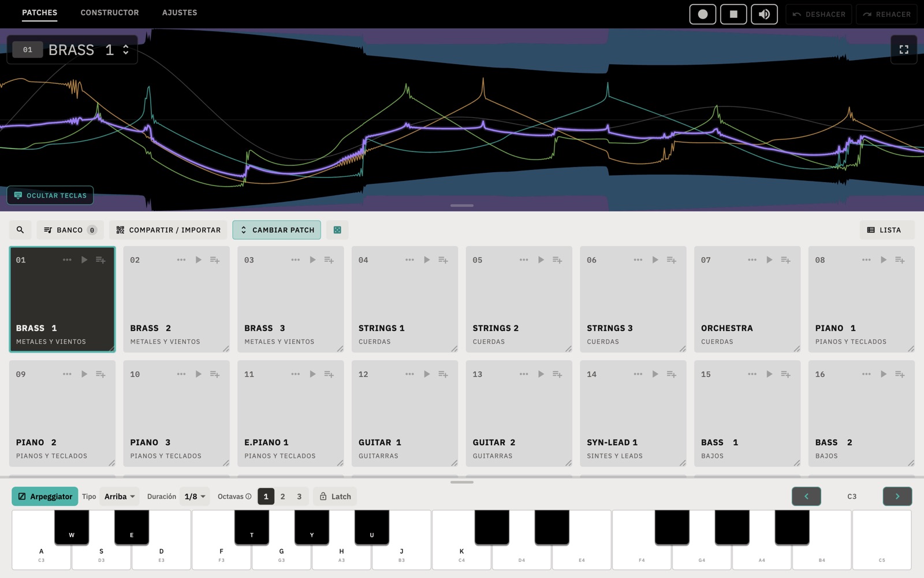Click the record button in top bar
The image size is (924, 578).
pos(702,14)
